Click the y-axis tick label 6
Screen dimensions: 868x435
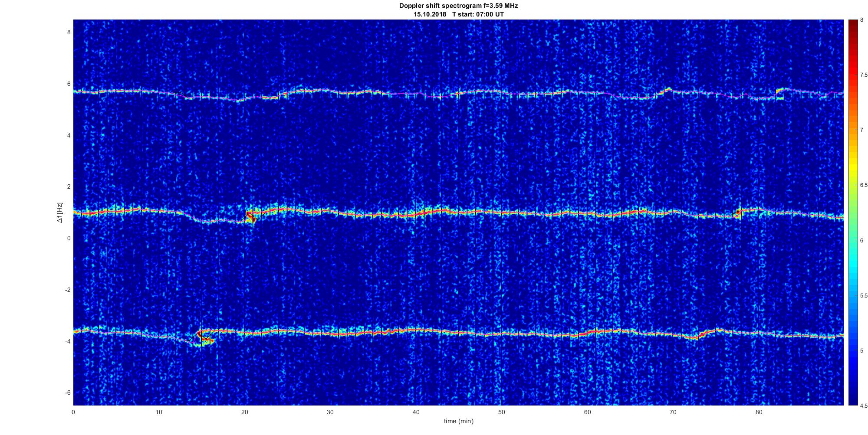[x=69, y=84]
